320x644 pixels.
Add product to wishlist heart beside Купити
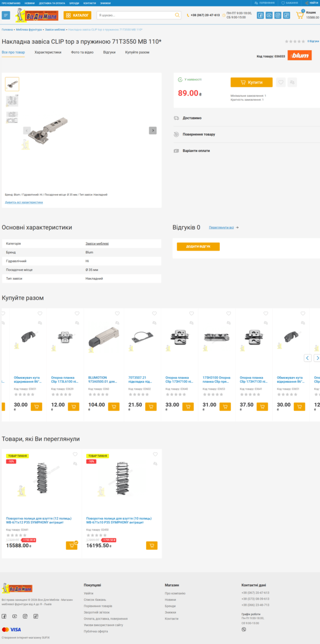pyautogui.click(x=281, y=83)
